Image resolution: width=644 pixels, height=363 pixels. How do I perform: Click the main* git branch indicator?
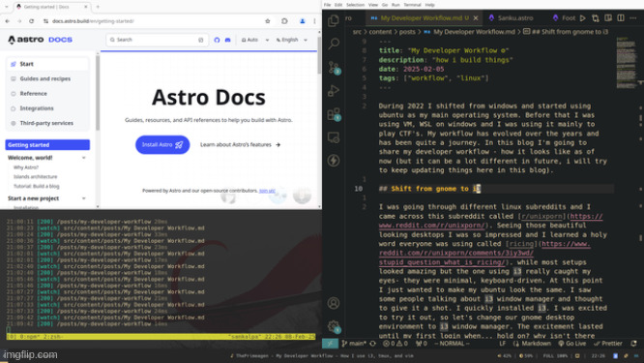[x=354, y=344]
